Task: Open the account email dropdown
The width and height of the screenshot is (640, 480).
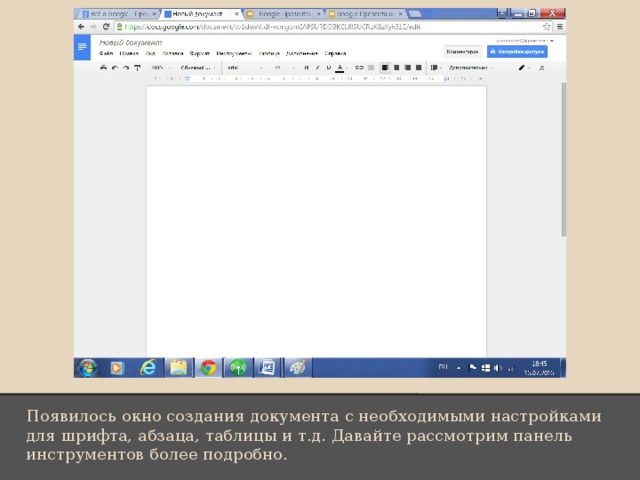Action: (525, 41)
